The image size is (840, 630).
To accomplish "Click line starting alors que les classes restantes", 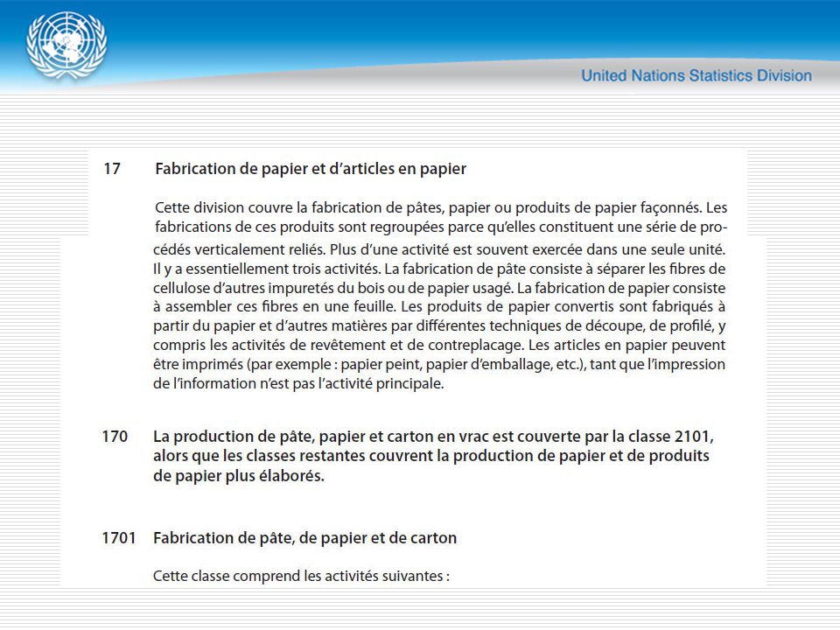I will click(x=431, y=456).
